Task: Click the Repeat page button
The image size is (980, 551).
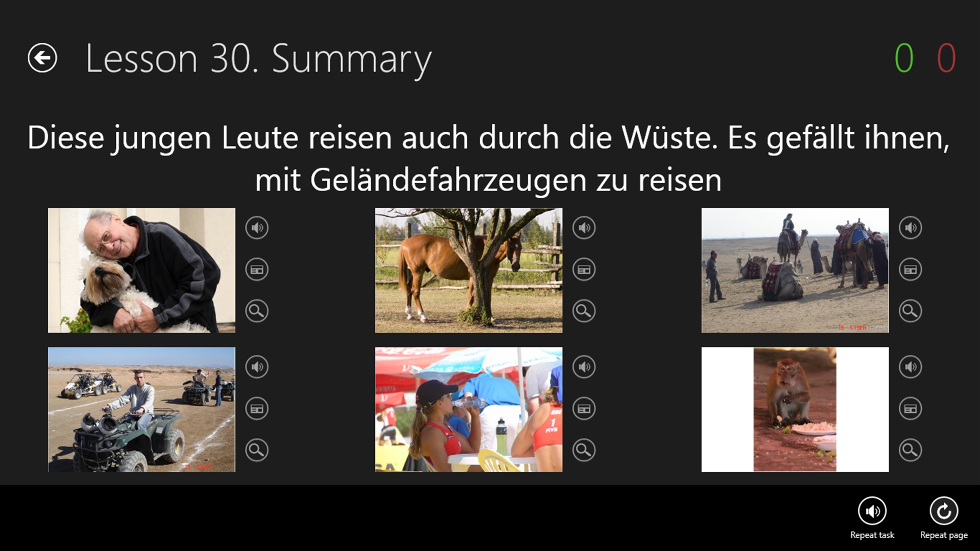Action: (944, 511)
